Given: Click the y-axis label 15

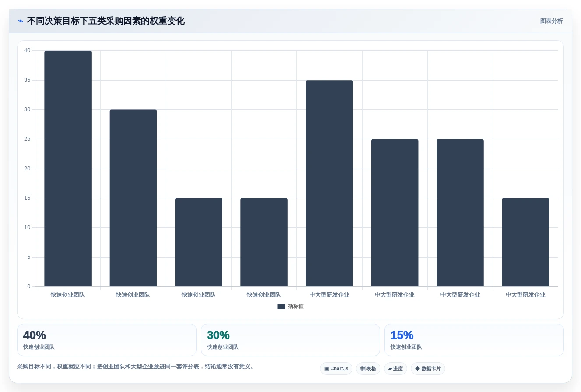Looking at the screenshot, I should [x=27, y=198].
